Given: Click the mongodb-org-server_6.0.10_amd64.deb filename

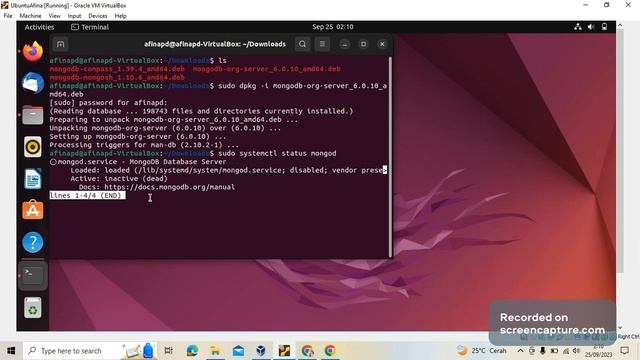Looking at the screenshot, I should coord(267,69).
